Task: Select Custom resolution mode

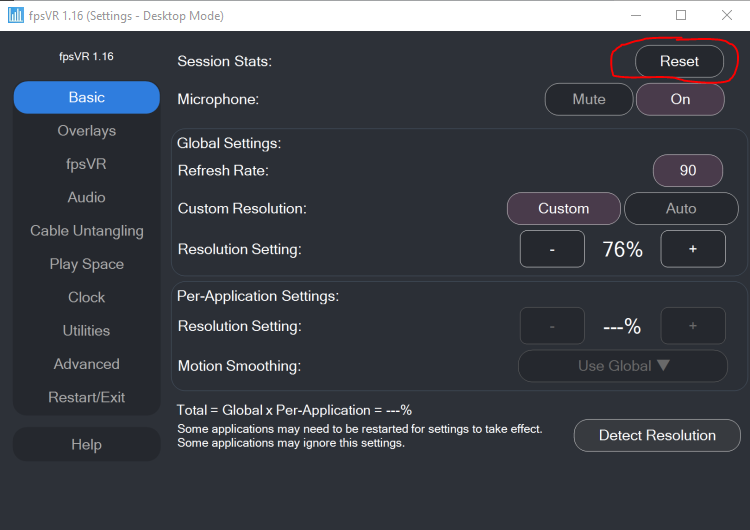Action: pyautogui.click(x=563, y=209)
